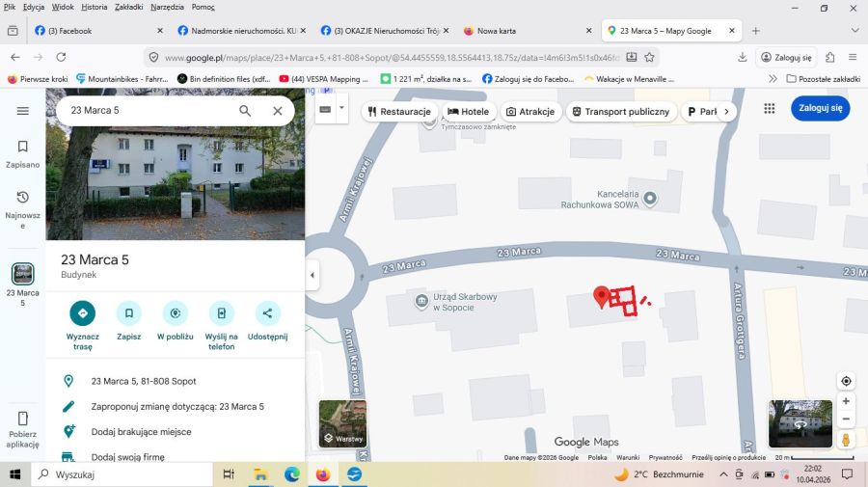List all tabs dropdown arrow
868x487 pixels.
coord(854,31)
